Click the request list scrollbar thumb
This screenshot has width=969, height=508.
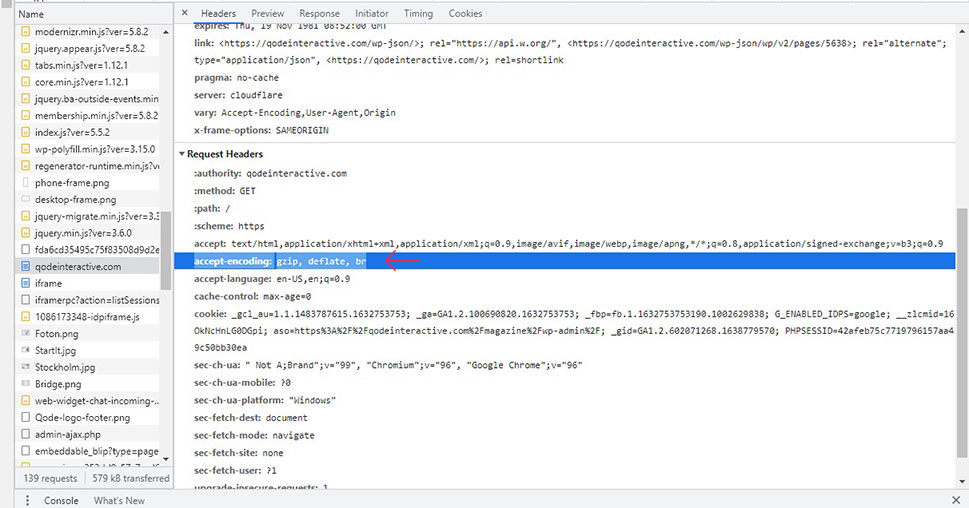click(x=166, y=250)
